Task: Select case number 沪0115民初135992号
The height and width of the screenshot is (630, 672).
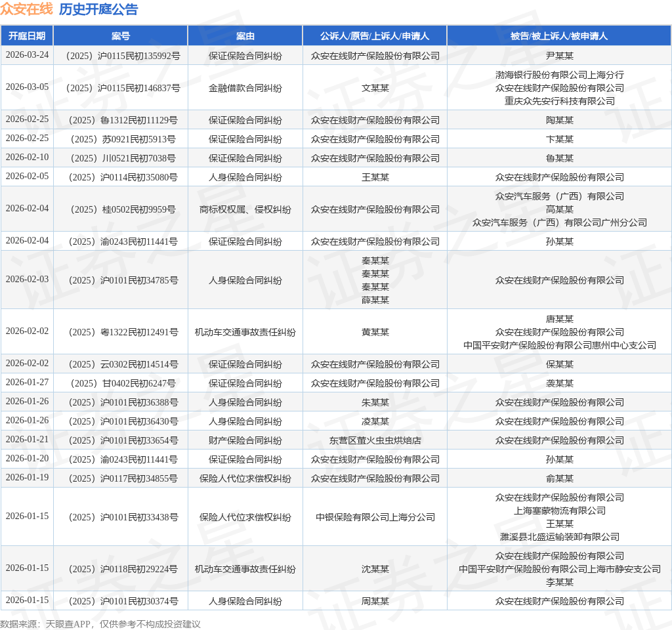Action: (123, 56)
